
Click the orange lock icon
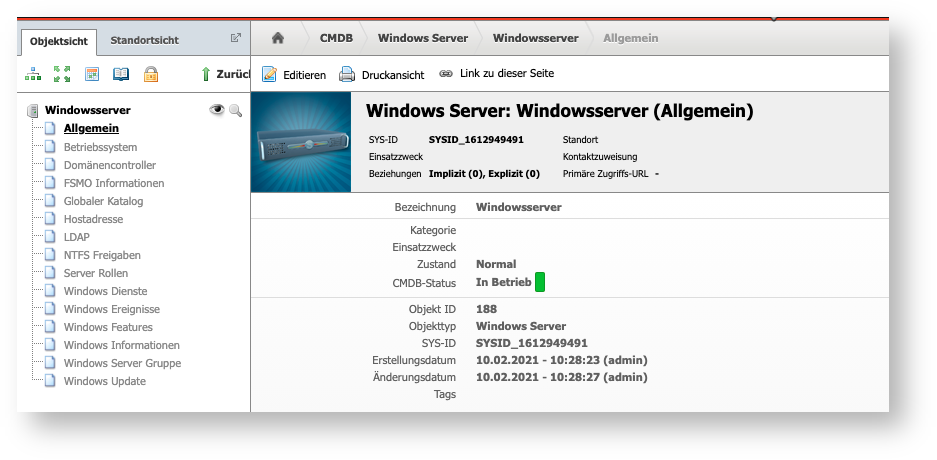pos(151,74)
